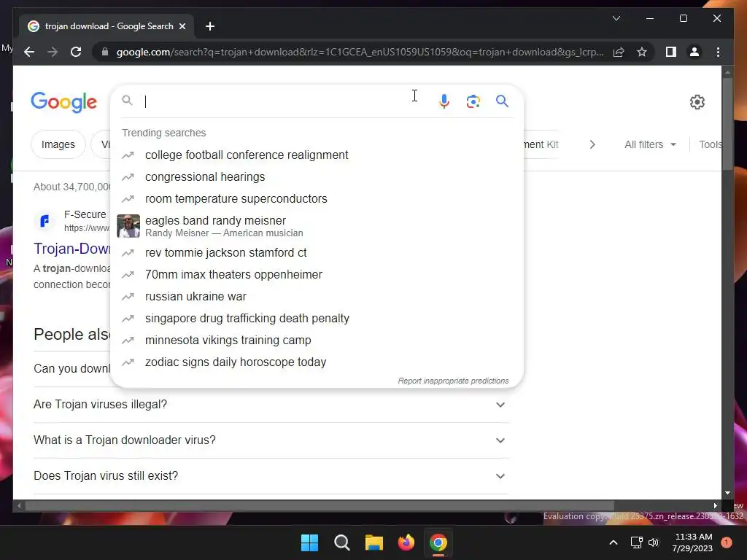The image size is (747, 560).
Task: Open the tab search dropdown arrow
Action: (616, 18)
